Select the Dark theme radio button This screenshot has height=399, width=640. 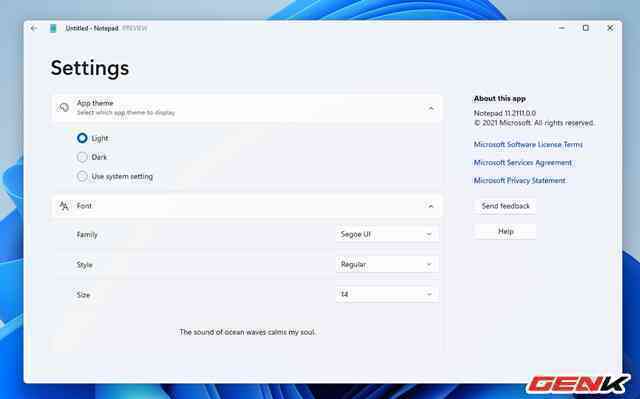pyautogui.click(x=82, y=157)
